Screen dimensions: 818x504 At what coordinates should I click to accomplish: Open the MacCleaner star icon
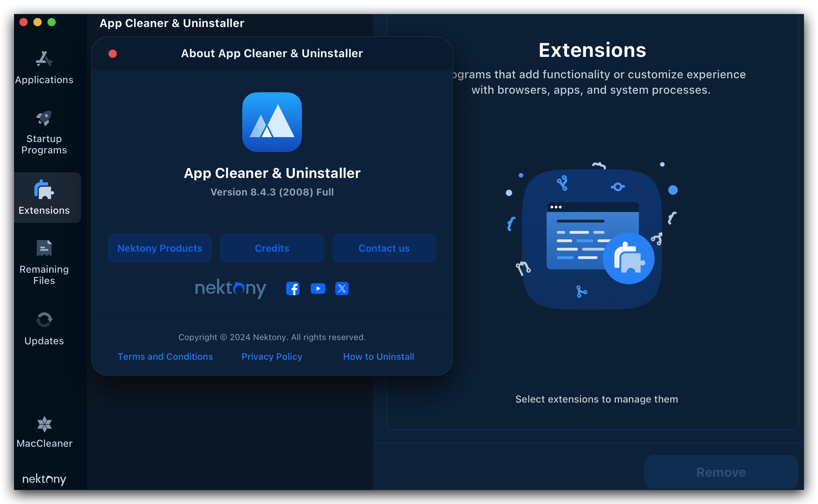tap(44, 424)
